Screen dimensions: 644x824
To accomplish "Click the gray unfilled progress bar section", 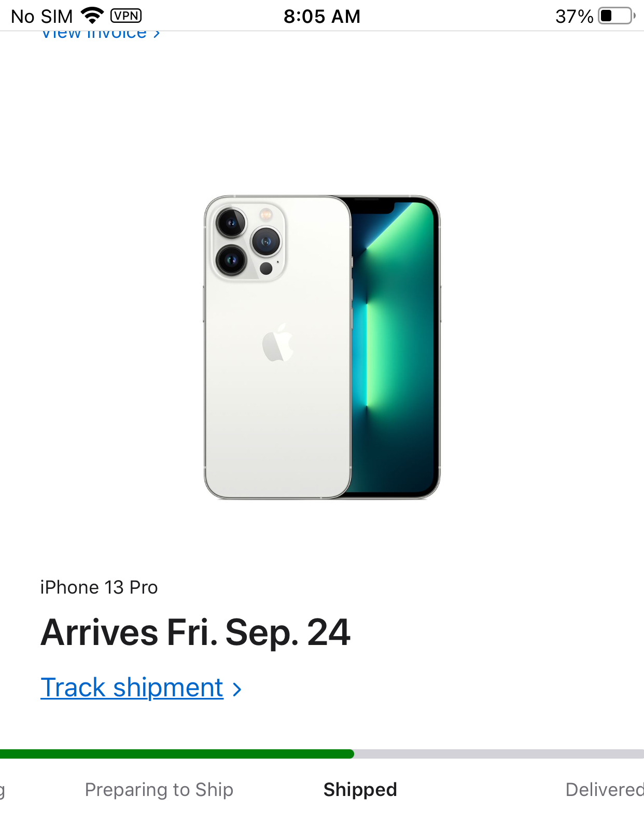I will (x=499, y=754).
